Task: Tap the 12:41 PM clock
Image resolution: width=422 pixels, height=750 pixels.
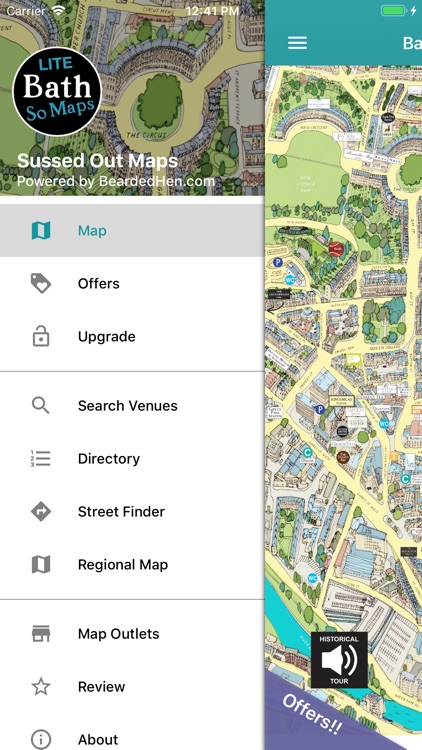Action: [x=212, y=11]
